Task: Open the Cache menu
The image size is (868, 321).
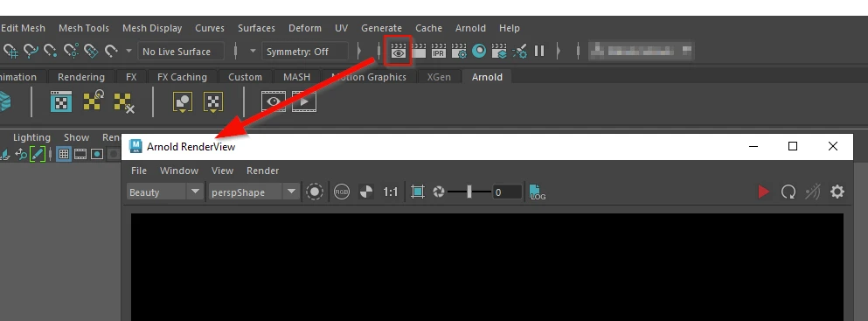Action: coord(429,28)
